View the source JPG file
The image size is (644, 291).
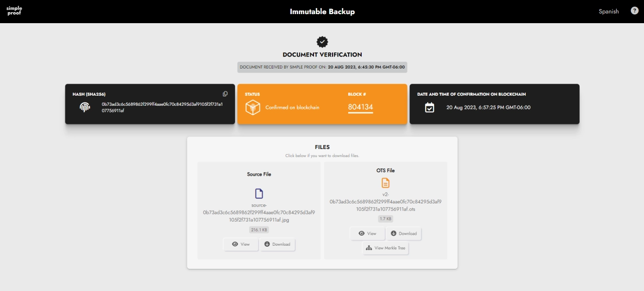241,244
